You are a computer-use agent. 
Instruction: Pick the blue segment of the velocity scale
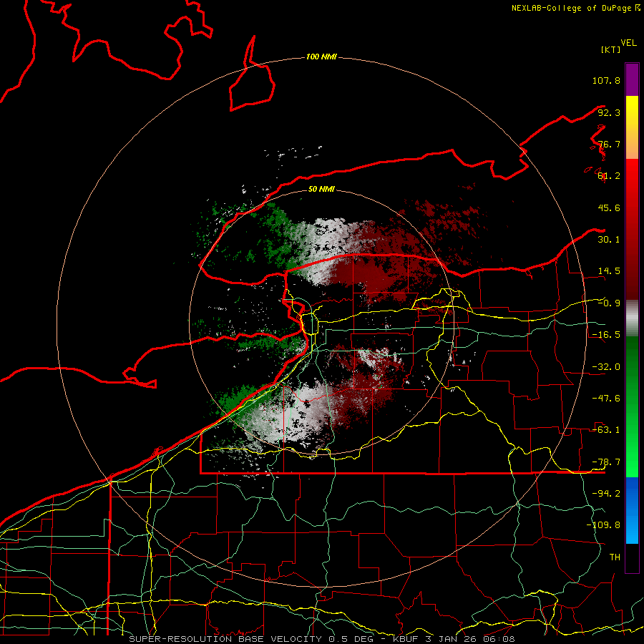(632, 510)
